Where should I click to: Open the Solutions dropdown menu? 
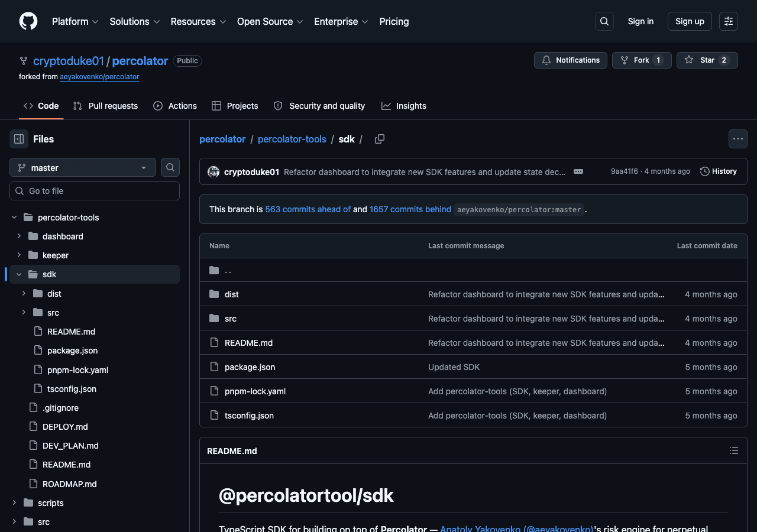(135, 21)
